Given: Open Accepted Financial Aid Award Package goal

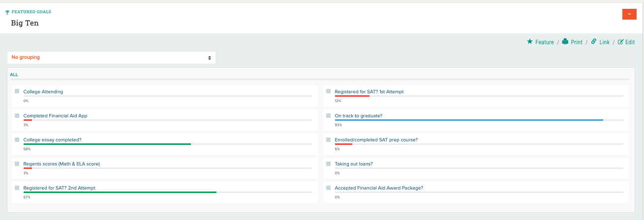Looking at the screenshot, I should 378,188.
